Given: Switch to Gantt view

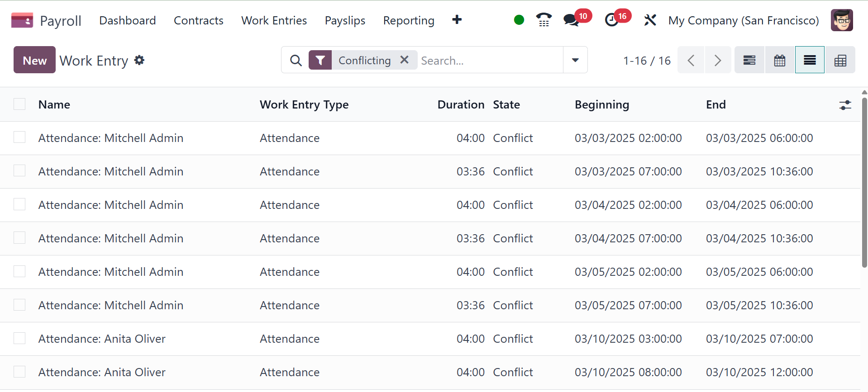Looking at the screenshot, I should coord(749,60).
